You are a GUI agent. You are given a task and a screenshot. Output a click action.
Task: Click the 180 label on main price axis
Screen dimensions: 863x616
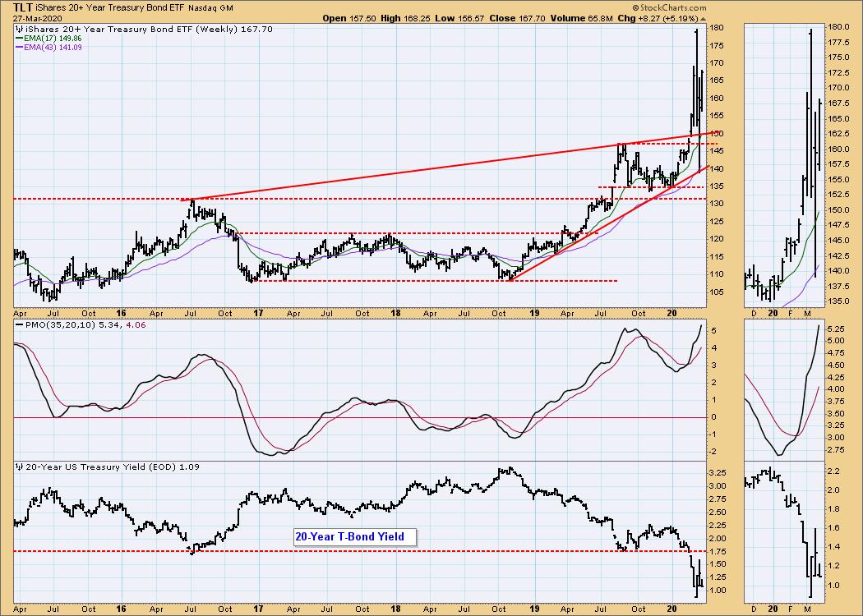point(718,27)
